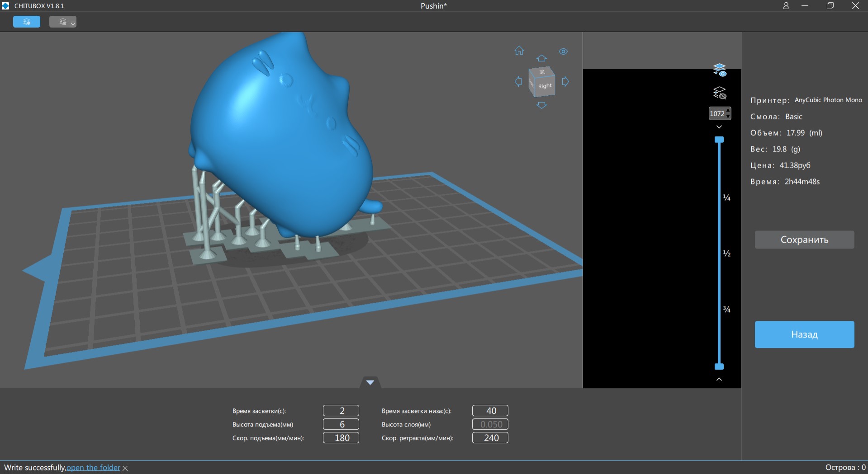Click the Назад back button

(804, 334)
